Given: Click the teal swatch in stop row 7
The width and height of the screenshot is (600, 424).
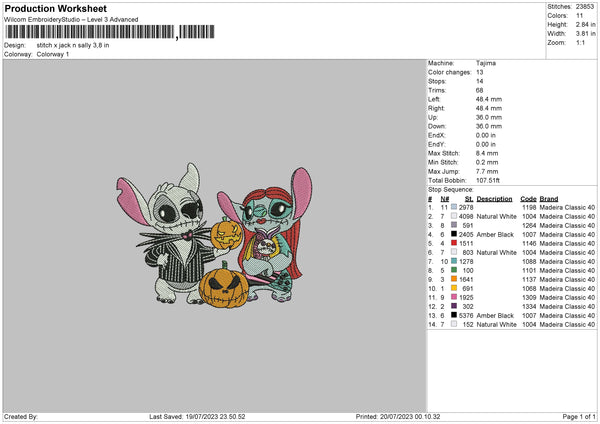Looking at the screenshot, I should click(454, 261).
